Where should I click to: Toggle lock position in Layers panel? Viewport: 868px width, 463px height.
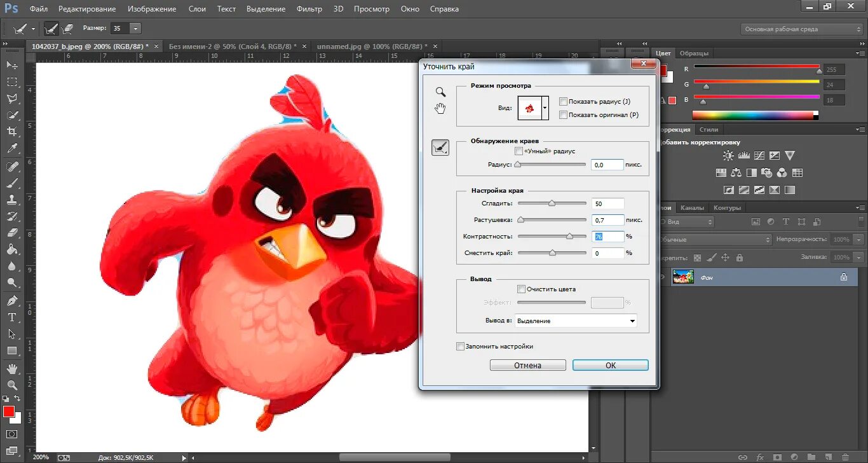pyautogui.click(x=724, y=258)
